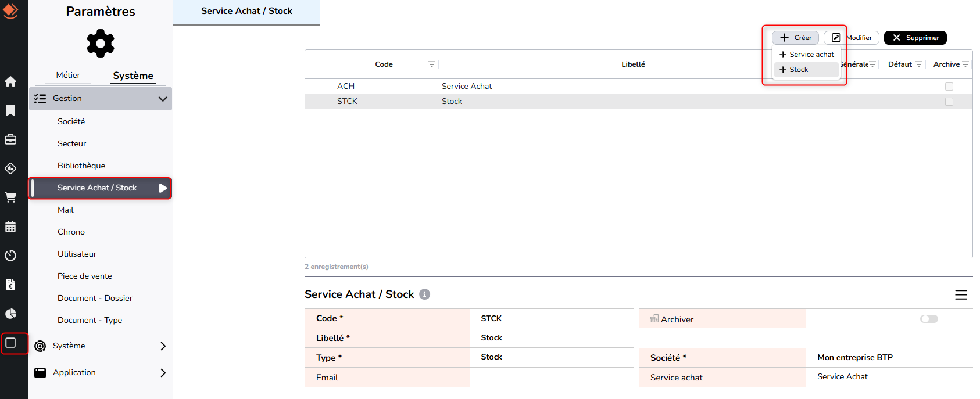Switch to the Métier tab

(x=68, y=75)
